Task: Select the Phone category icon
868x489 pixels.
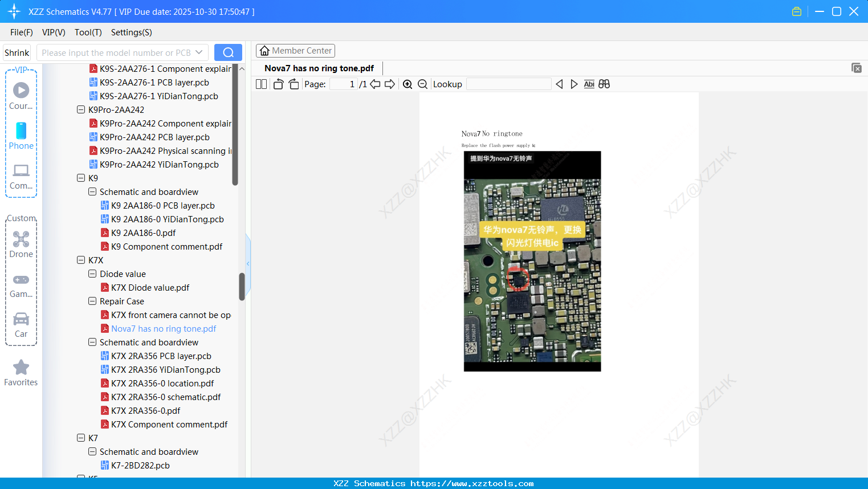Action: (21, 136)
